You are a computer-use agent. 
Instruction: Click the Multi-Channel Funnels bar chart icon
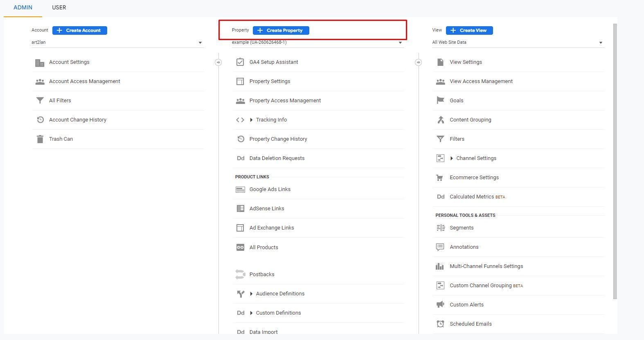coord(440,266)
